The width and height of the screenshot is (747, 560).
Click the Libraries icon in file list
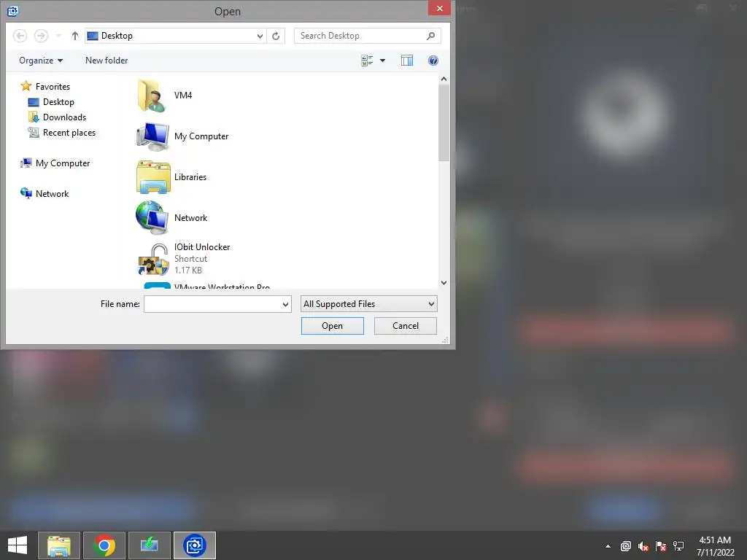coord(153,177)
